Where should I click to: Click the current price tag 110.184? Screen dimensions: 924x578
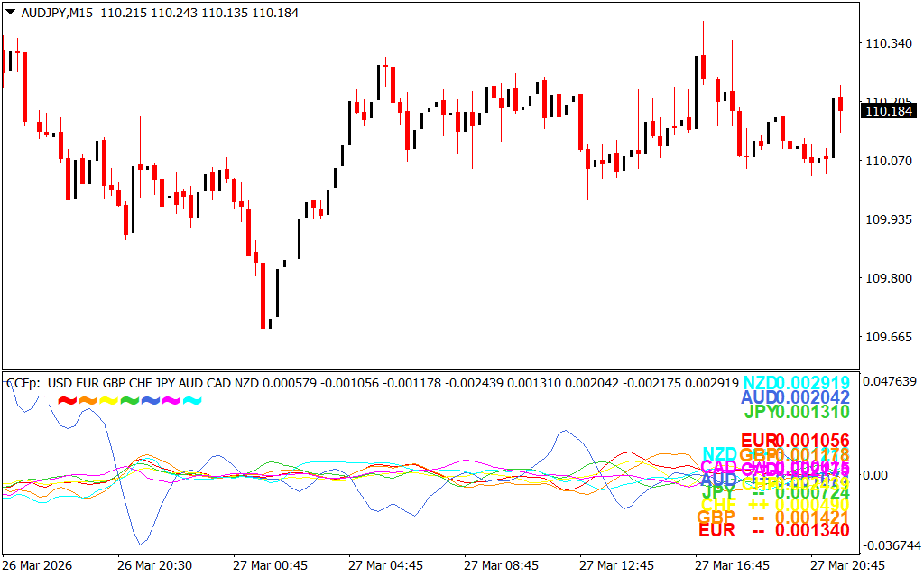point(887,111)
